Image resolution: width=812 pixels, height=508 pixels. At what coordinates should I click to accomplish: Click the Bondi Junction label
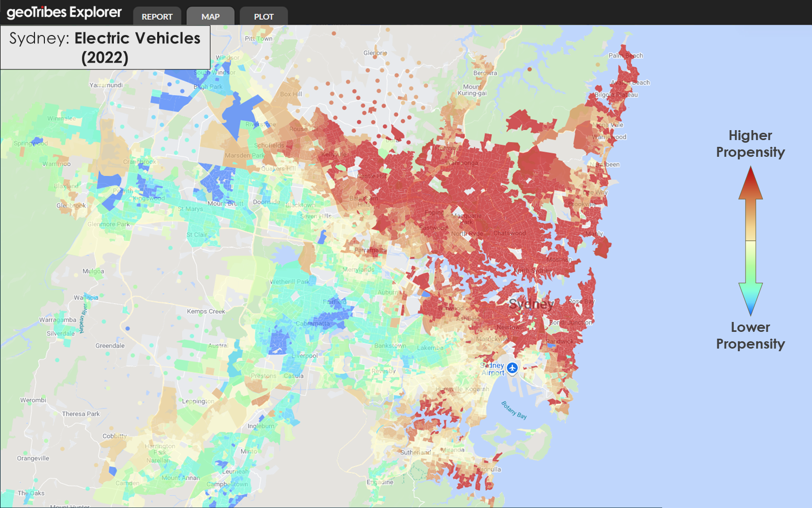click(571, 322)
